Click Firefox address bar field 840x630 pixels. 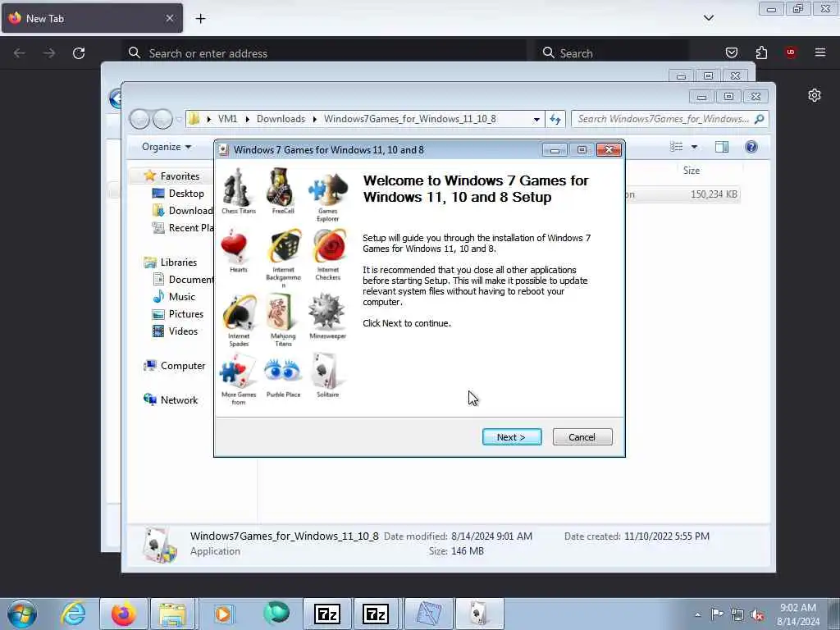[x=324, y=53]
